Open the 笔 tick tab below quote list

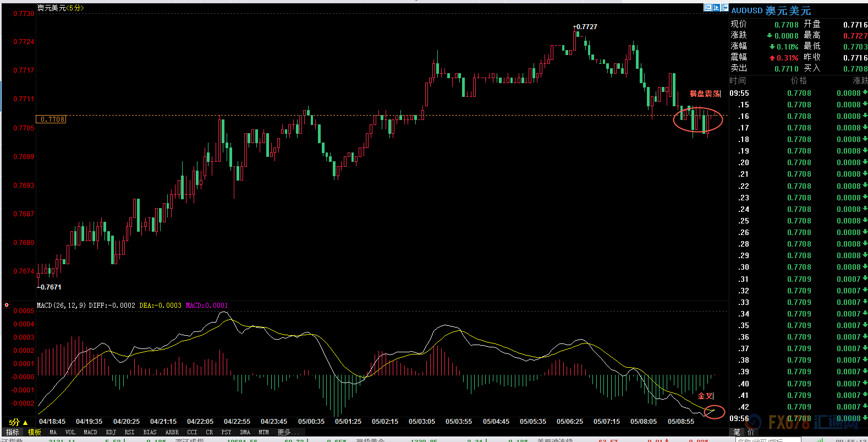coord(737,433)
